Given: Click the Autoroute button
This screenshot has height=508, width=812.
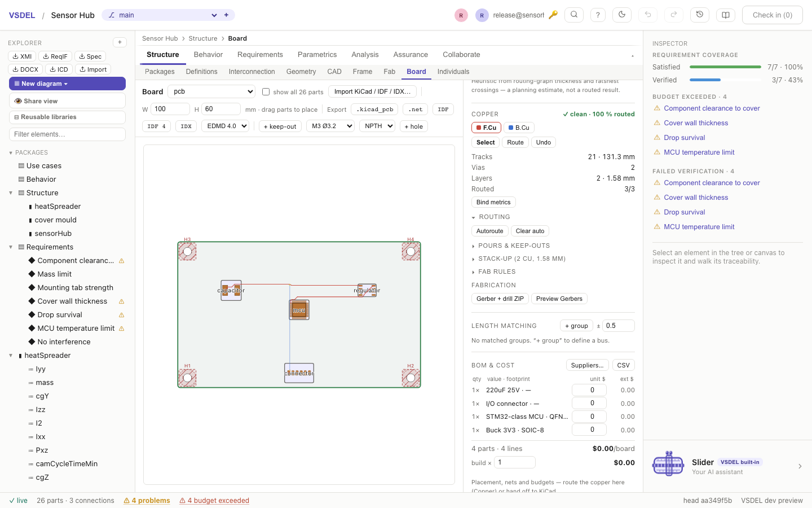Looking at the screenshot, I should (489, 231).
